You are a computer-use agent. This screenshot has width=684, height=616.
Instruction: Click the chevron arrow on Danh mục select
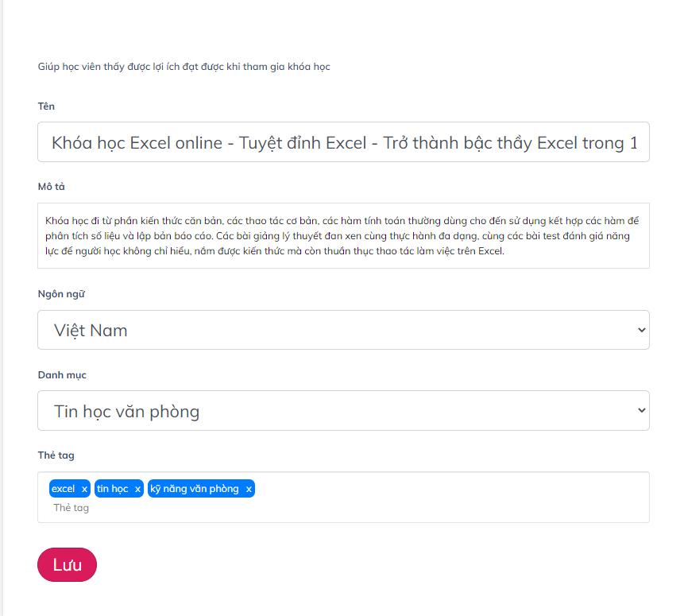pyautogui.click(x=642, y=411)
